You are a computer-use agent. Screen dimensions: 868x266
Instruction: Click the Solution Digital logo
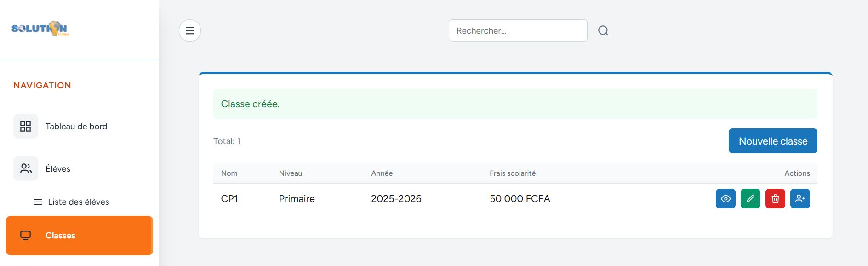[40, 29]
